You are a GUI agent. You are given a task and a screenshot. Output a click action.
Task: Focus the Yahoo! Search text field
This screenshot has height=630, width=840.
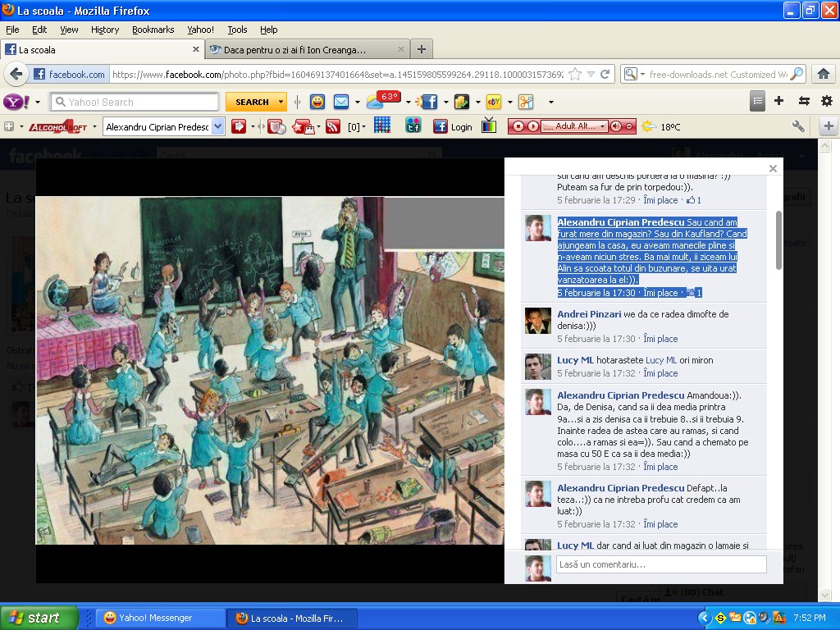(x=135, y=102)
